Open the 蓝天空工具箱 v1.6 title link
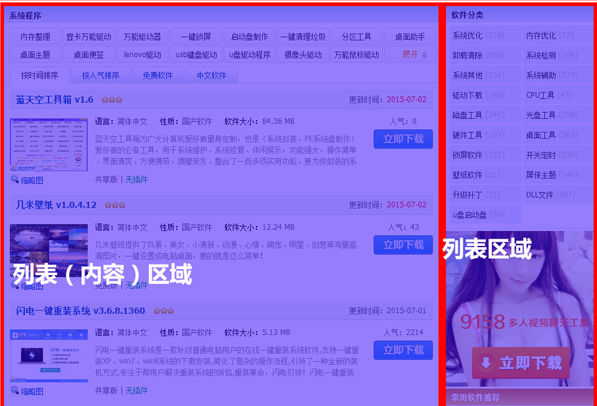Image resolution: width=597 pixels, height=406 pixels. [54, 100]
